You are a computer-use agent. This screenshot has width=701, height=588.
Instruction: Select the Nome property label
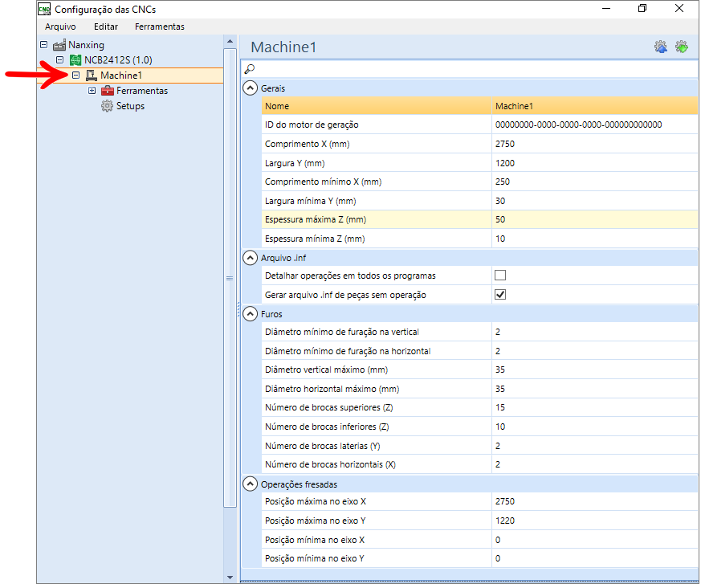point(277,106)
